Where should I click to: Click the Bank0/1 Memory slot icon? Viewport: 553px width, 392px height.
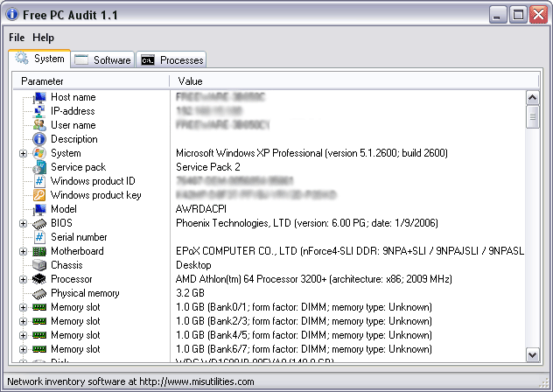39,307
